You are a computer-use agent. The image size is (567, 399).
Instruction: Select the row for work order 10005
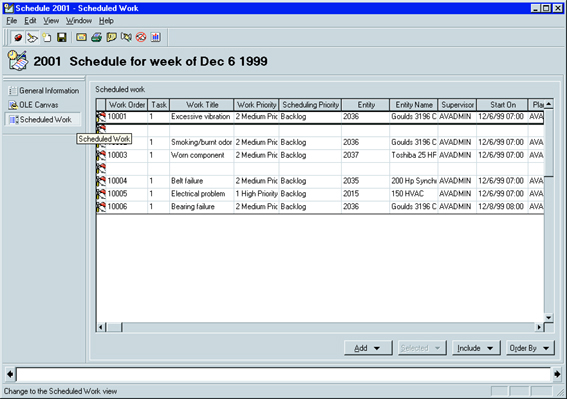320,194
